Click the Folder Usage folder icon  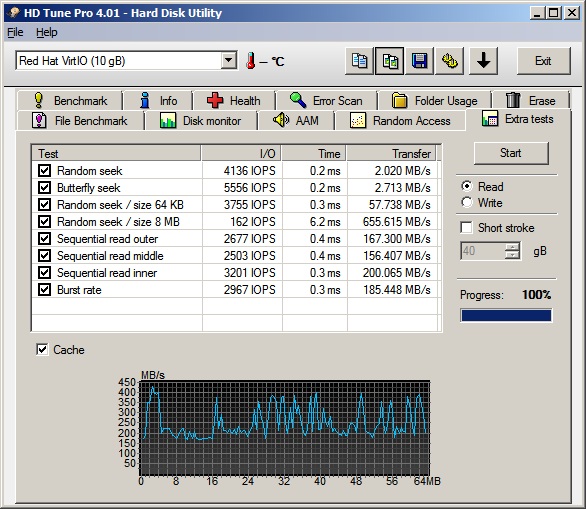tap(399, 101)
